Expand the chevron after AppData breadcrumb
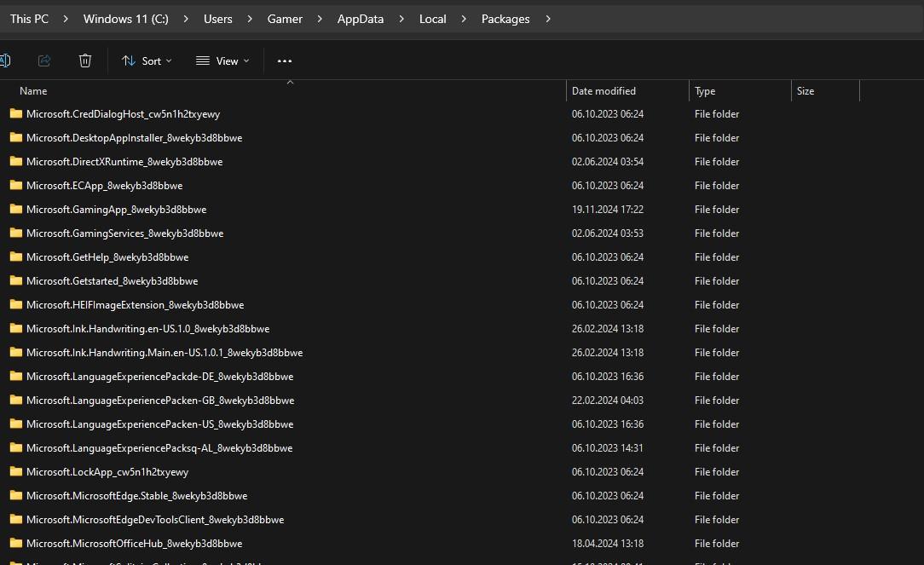Screen dimensions: 924x565 pyautogui.click(x=401, y=19)
